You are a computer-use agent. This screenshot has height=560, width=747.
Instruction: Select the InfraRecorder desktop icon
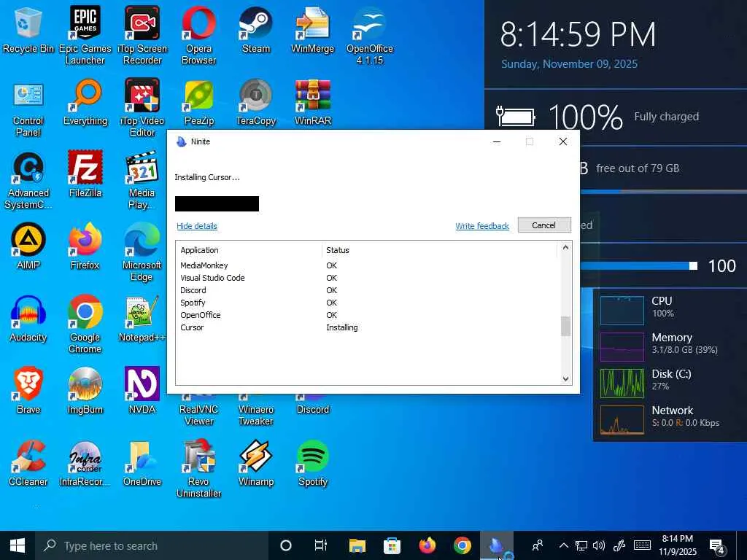[x=85, y=463]
